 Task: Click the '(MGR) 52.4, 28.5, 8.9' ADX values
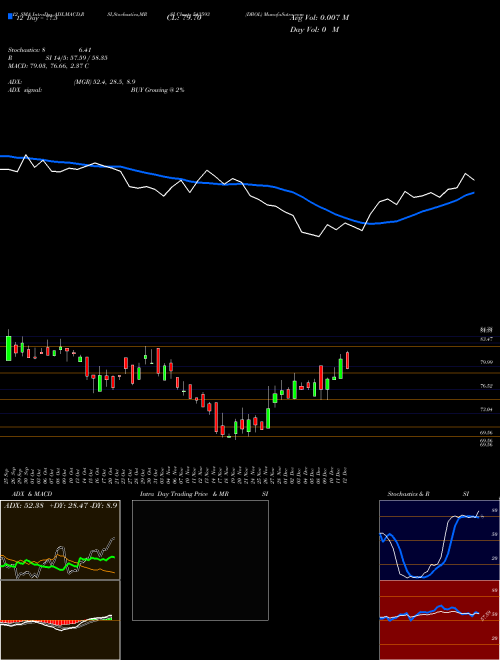[104, 82]
